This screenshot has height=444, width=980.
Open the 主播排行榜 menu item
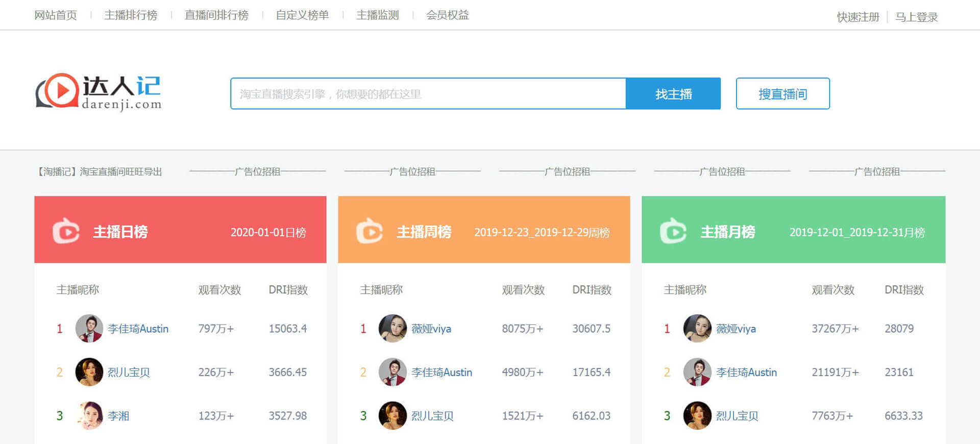point(131,15)
